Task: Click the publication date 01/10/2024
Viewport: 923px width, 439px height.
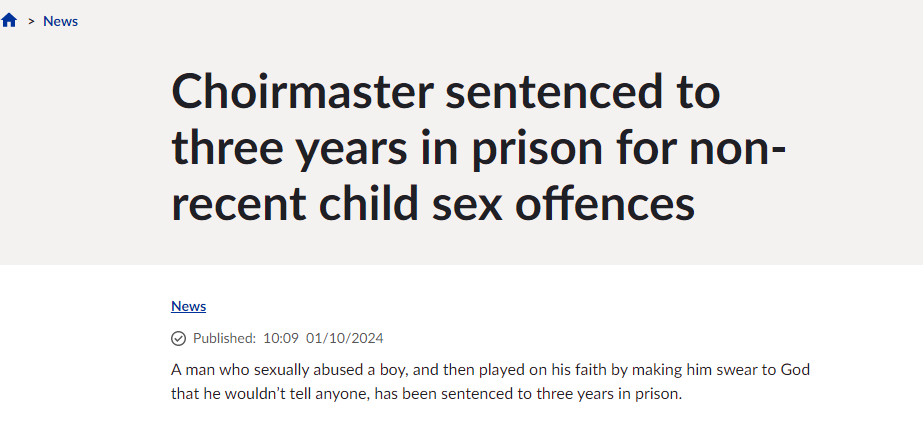Action: coord(345,338)
